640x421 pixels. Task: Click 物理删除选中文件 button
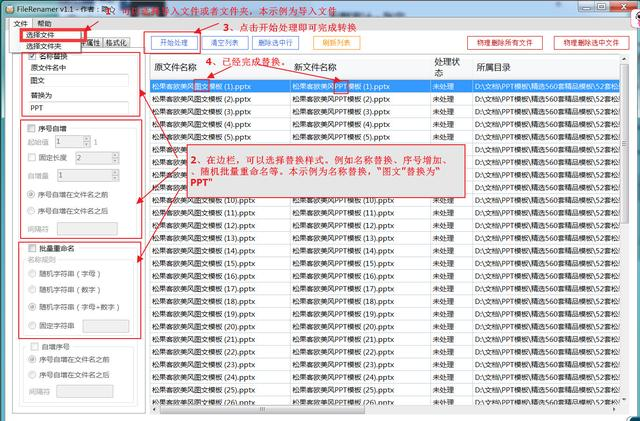594,43
